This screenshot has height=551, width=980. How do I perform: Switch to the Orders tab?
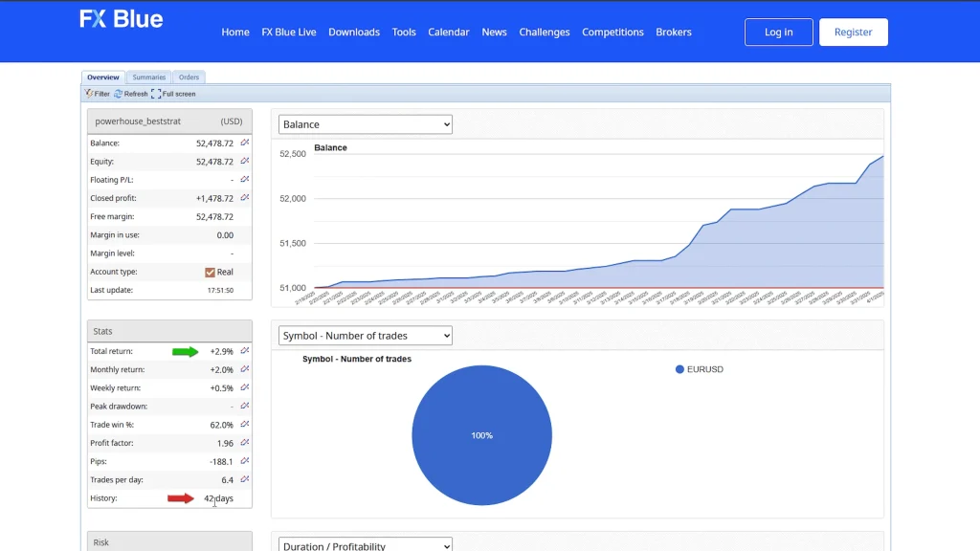tap(189, 77)
